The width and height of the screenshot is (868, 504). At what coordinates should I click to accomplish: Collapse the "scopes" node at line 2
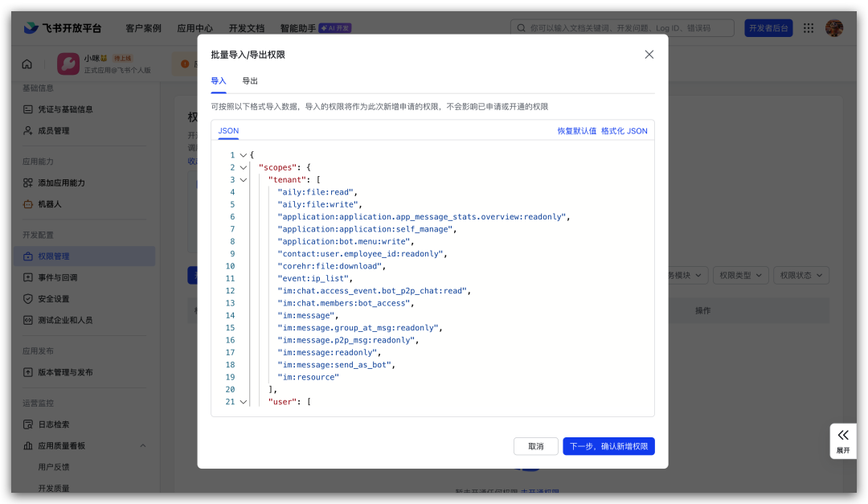tap(244, 168)
